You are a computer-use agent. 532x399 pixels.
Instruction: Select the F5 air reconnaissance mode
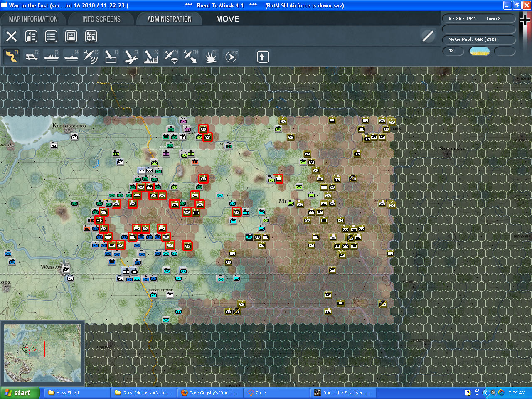pos(91,57)
